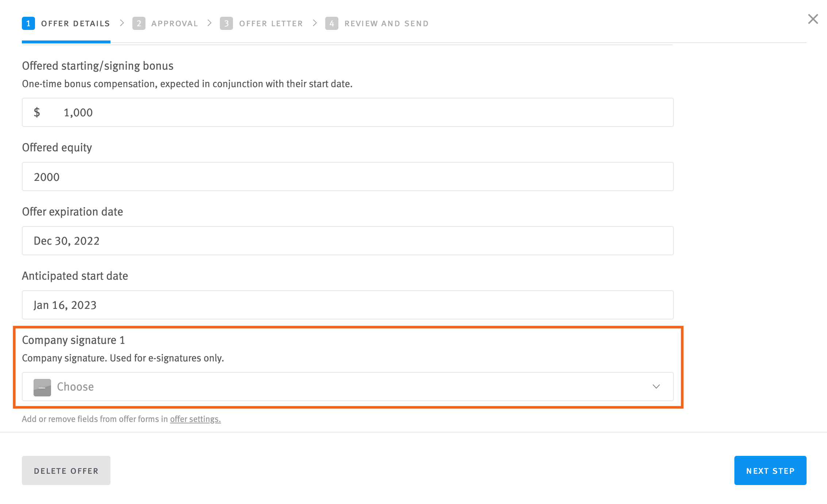Click the step 3 number badge

coord(226,23)
